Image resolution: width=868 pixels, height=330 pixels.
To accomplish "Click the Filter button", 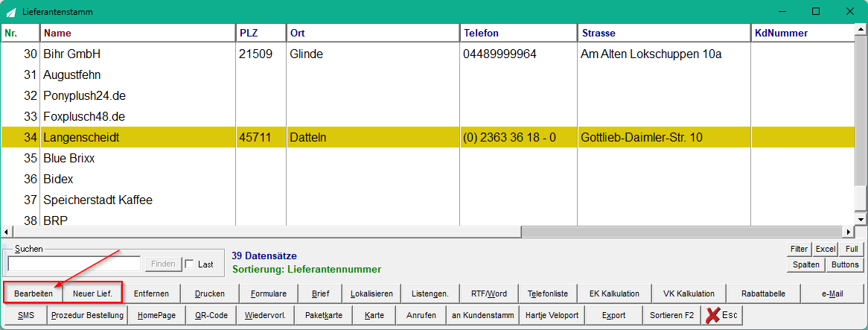I will click(x=799, y=249).
